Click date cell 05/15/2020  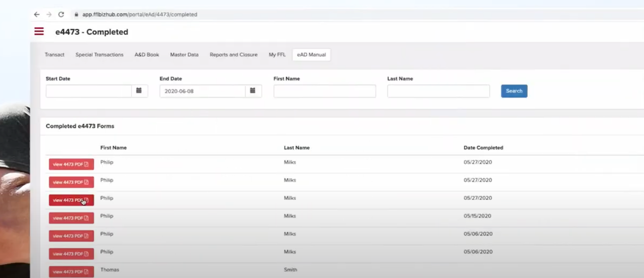(x=477, y=216)
